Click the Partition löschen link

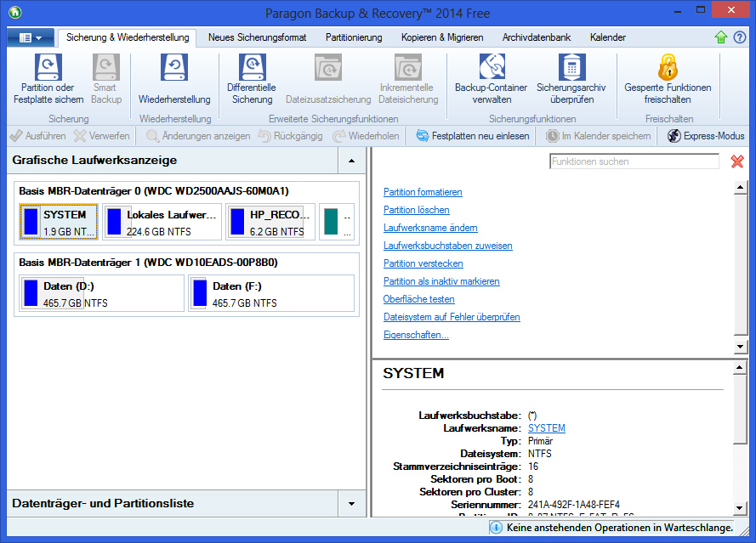[x=417, y=210]
